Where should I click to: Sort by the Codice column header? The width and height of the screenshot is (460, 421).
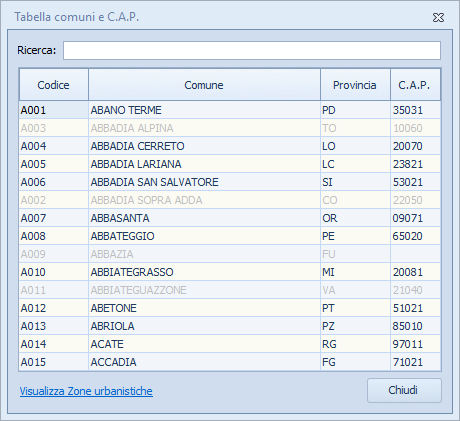click(54, 85)
